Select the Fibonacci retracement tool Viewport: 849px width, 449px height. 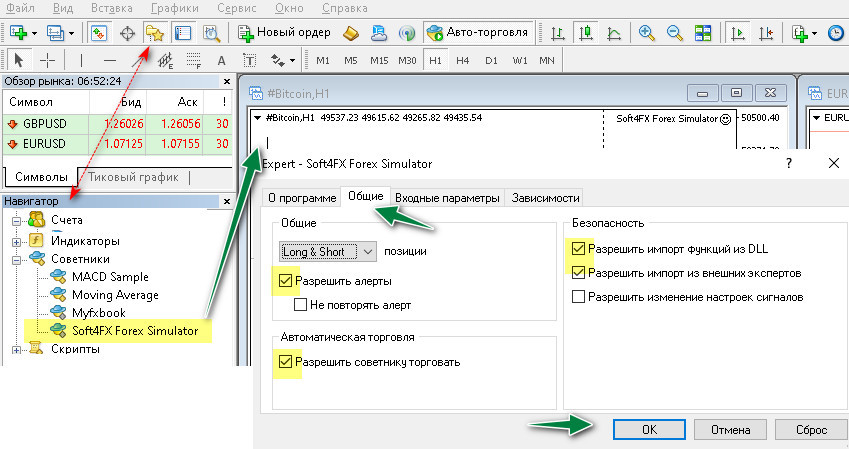[x=193, y=60]
